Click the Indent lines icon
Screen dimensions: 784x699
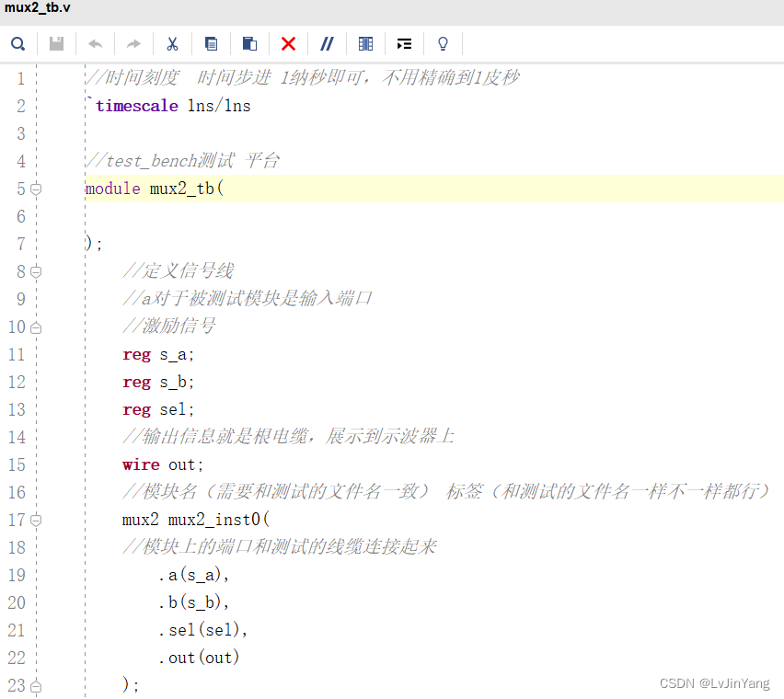point(404,44)
